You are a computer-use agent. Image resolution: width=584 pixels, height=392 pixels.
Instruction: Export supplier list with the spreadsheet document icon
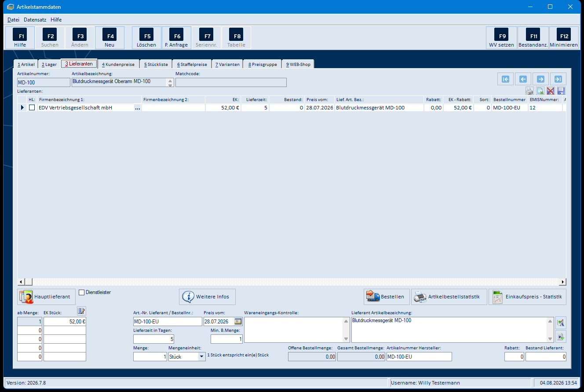(x=540, y=91)
